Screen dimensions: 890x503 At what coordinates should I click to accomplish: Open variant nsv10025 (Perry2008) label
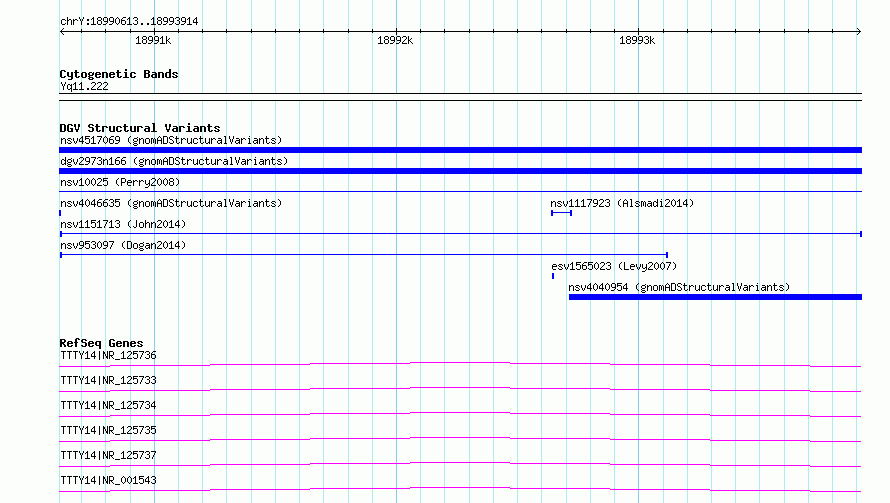click(x=120, y=182)
